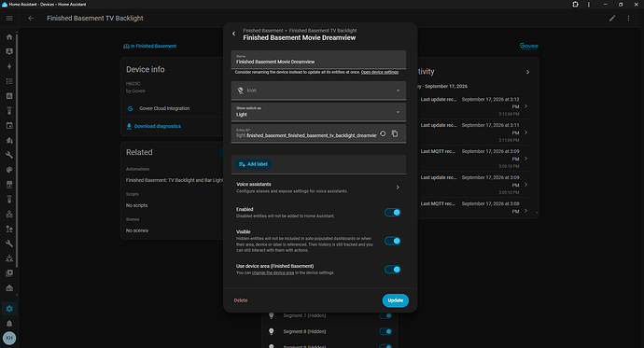Click Govee Cloud Integration row
This screenshot has height=348, width=644.
173,109
